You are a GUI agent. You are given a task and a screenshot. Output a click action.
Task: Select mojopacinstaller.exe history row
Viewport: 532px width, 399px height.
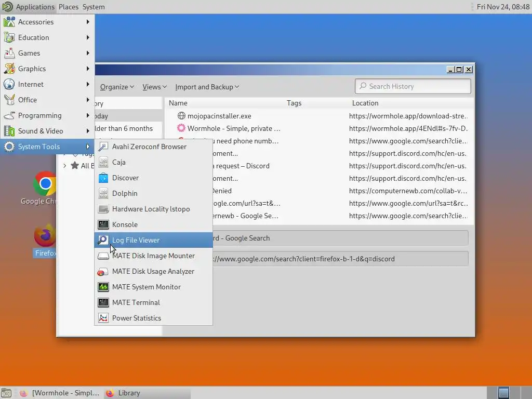[319, 116]
